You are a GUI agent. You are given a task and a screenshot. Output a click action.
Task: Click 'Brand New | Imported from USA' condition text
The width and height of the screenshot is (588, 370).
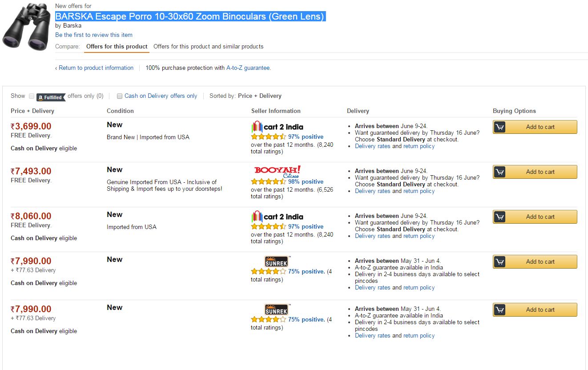[148, 137]
